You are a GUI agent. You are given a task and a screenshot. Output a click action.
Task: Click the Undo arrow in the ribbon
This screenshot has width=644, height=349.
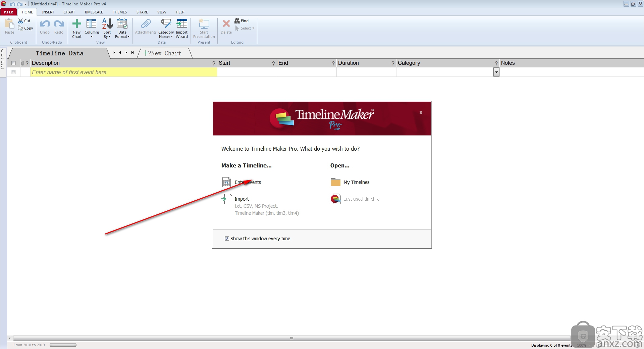(x=45, y=24)
